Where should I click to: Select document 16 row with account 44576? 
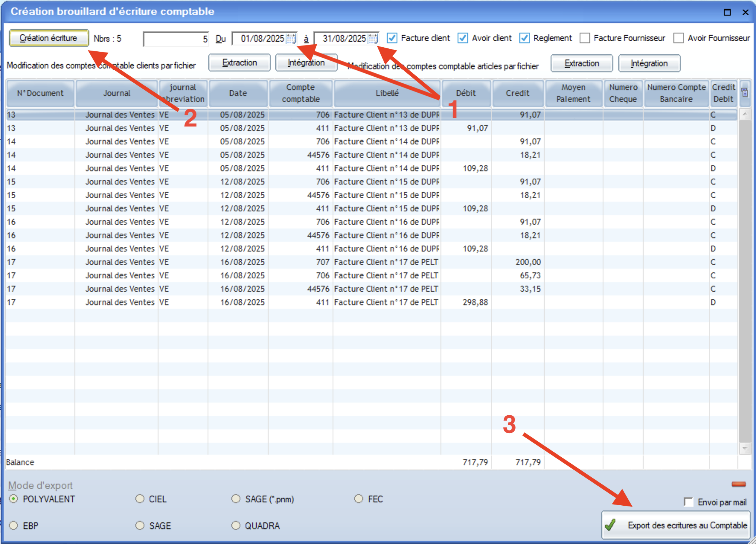371,235
